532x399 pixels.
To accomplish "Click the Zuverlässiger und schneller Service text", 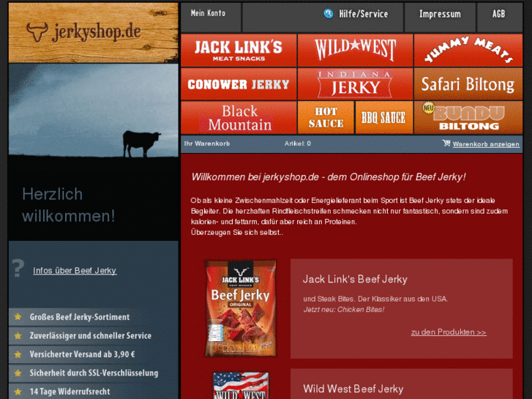I will [x=91, y=335].
